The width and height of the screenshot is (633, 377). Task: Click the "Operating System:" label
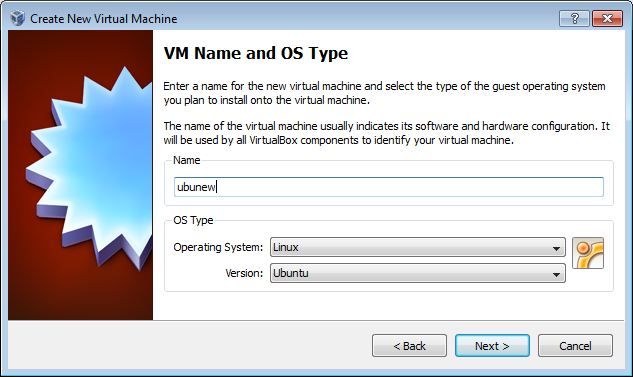[x=218, y=247]
